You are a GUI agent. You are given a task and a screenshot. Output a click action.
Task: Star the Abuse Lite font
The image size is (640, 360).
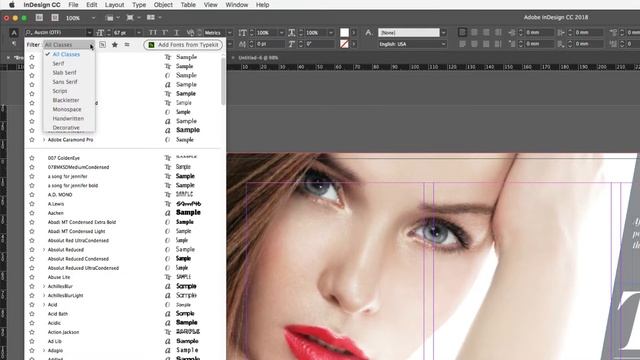pyautogui.click(x=32, y=277)
